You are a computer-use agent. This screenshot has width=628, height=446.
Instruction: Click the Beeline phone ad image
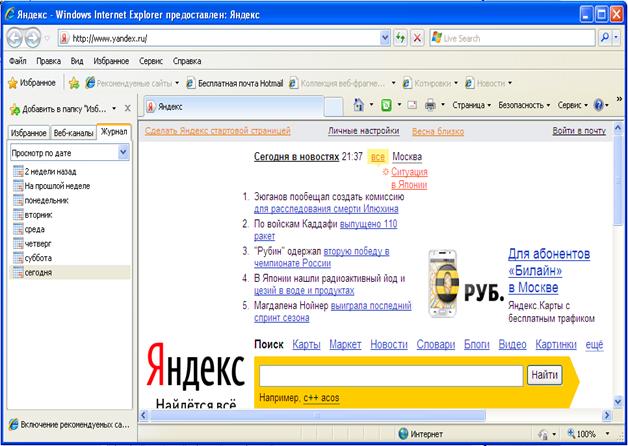pyautogui.click(x=443, y=283)
